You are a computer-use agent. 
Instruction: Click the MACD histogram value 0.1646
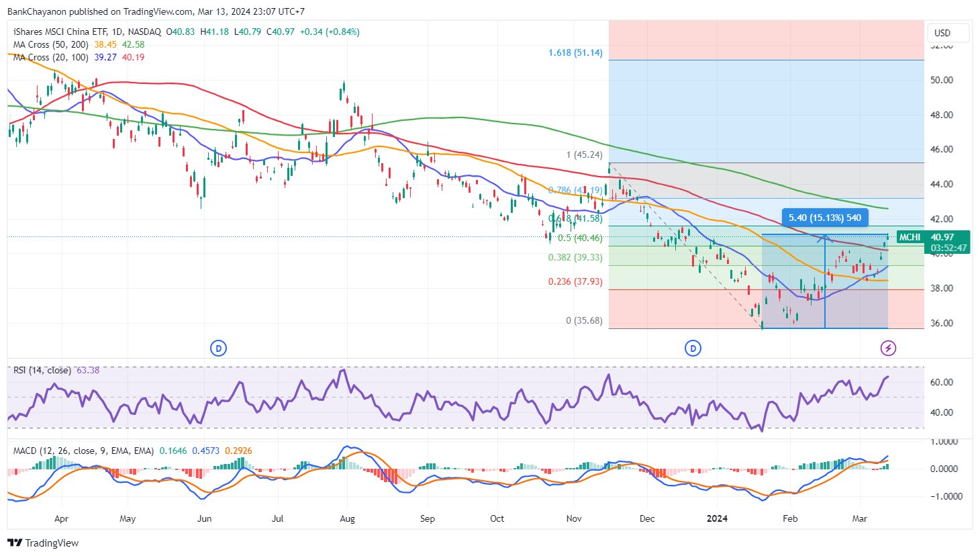(x=173, y=451)
